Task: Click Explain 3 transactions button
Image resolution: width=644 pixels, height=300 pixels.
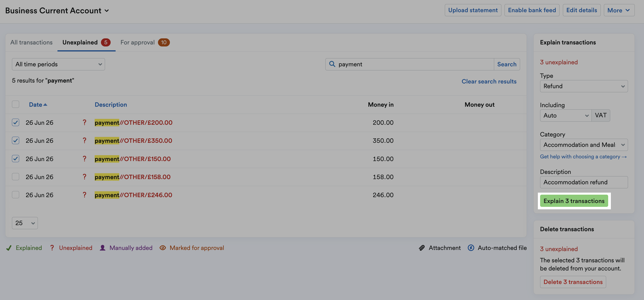Action: coord(574,201)
